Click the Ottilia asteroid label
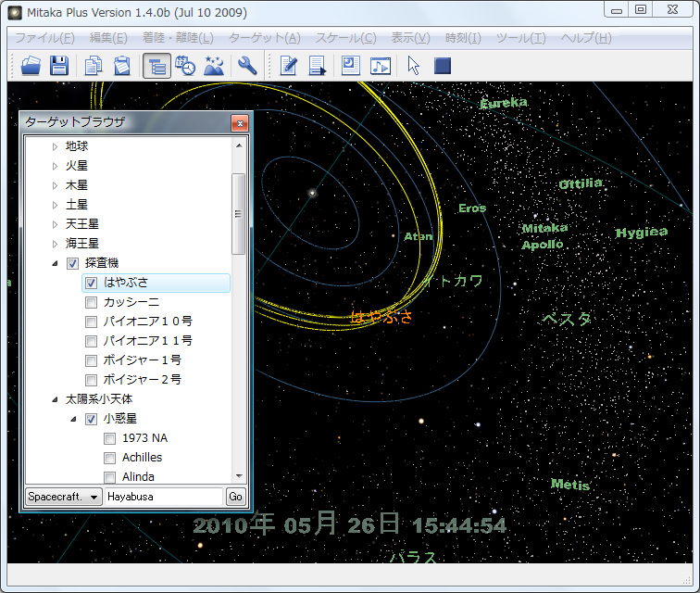The height and width of the screenshot is (593, 700). click(x=581, y=183)
